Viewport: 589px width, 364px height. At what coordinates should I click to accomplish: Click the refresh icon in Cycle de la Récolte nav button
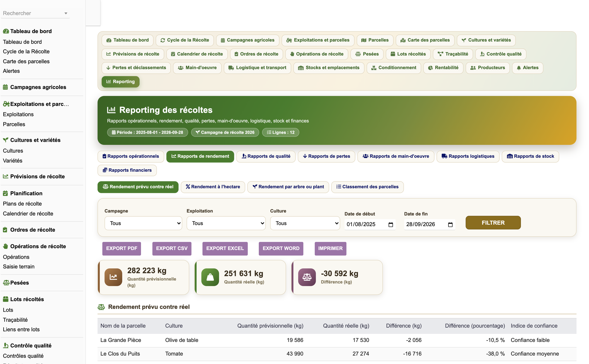tap(163, 40)
